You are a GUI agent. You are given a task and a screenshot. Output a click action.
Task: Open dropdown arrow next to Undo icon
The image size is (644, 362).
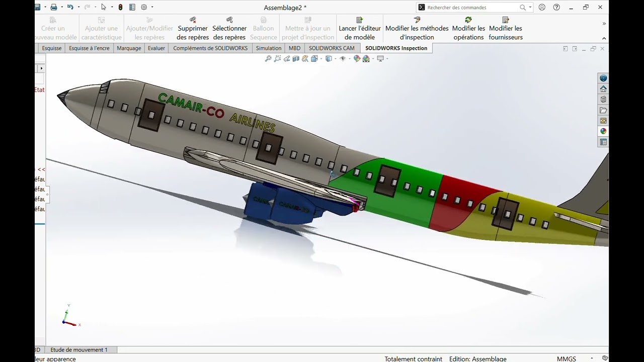pyautogui.click(x=78, y=7)
